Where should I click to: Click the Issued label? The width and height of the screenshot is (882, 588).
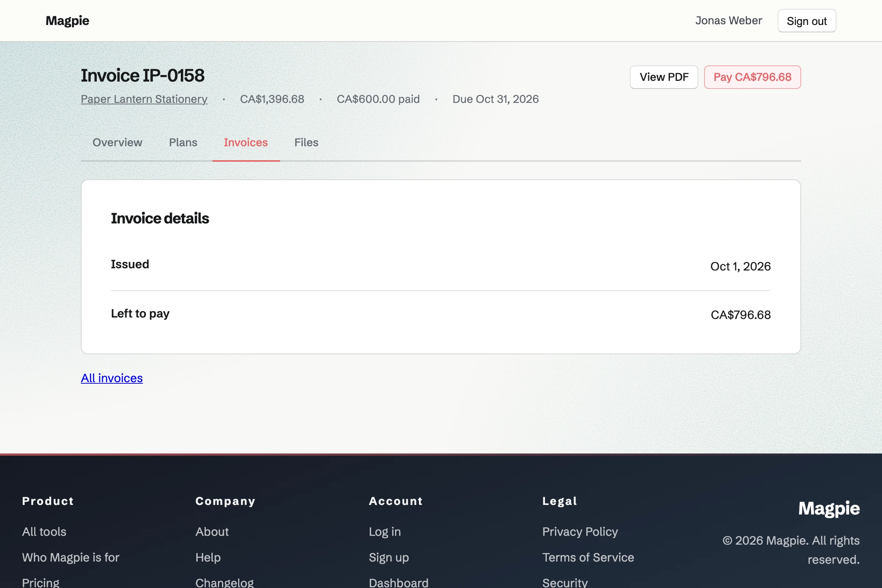tap(130, 264)
